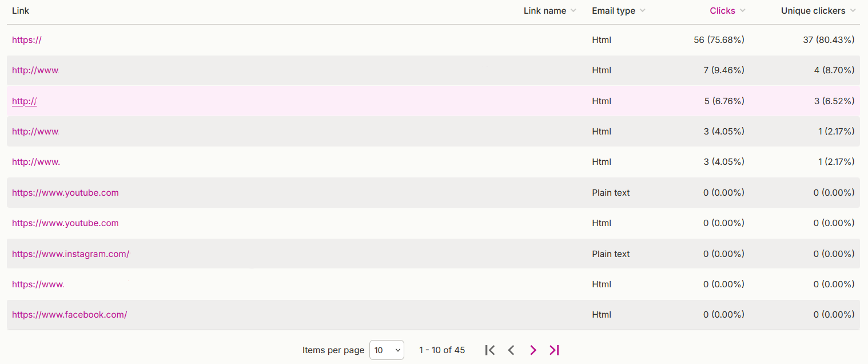Sort by the Email type column
Viewport: 868px width, 364px height.
[x=619, y=11]
